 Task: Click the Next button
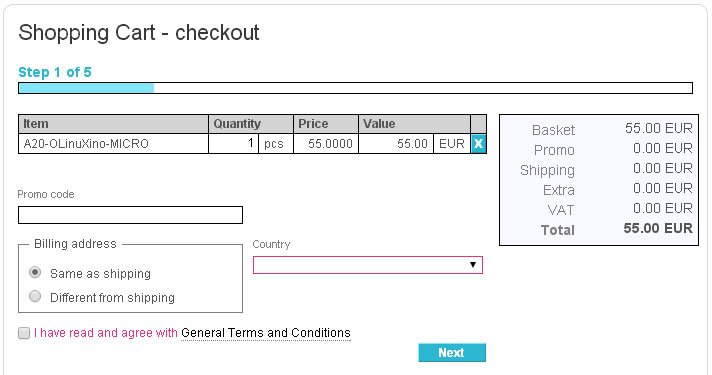452,353
